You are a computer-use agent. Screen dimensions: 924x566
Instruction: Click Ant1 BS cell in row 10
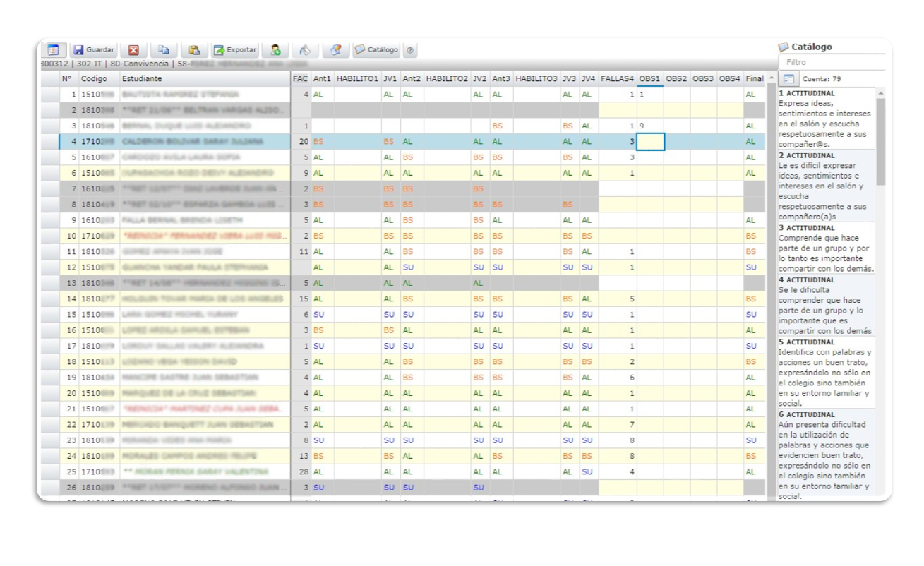(323, 236)
